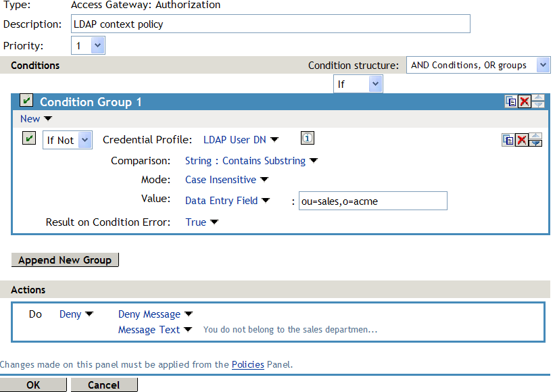Click the Append New Group button

[64, 260]
